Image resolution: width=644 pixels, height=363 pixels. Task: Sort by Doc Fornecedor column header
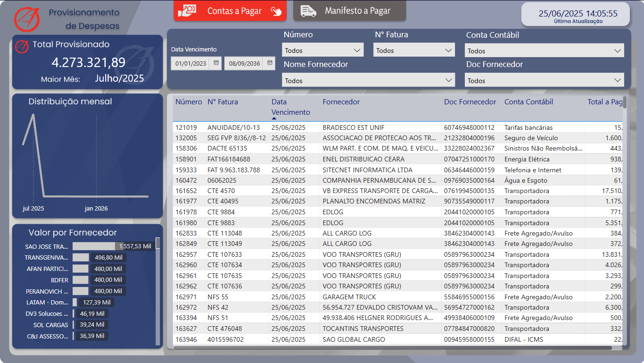[x=470, y=102]
